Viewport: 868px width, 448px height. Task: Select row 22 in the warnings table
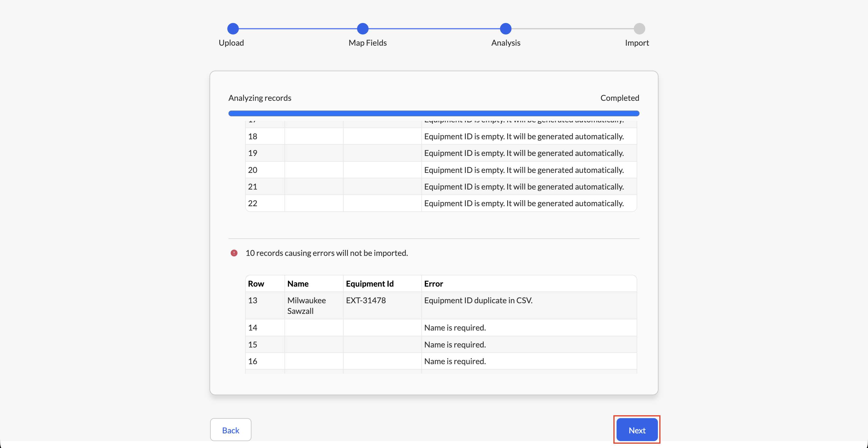pos(441,203)
